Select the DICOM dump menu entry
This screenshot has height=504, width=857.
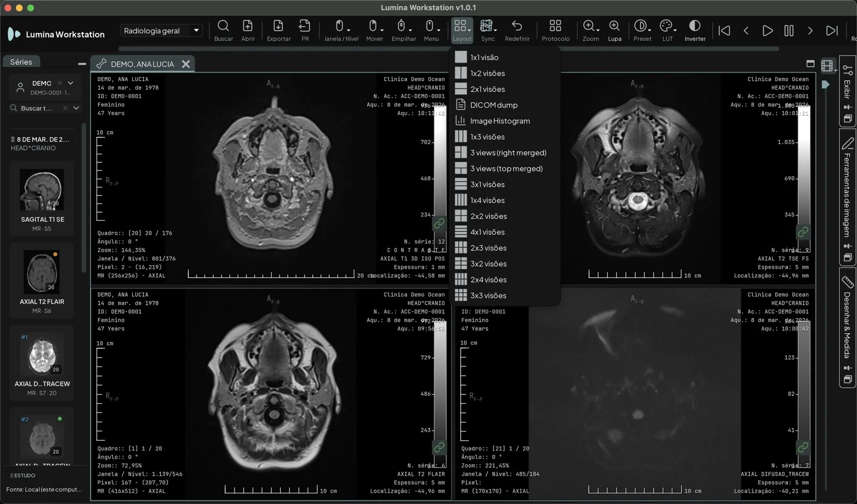pyautogui.click(x=506, y=105)
